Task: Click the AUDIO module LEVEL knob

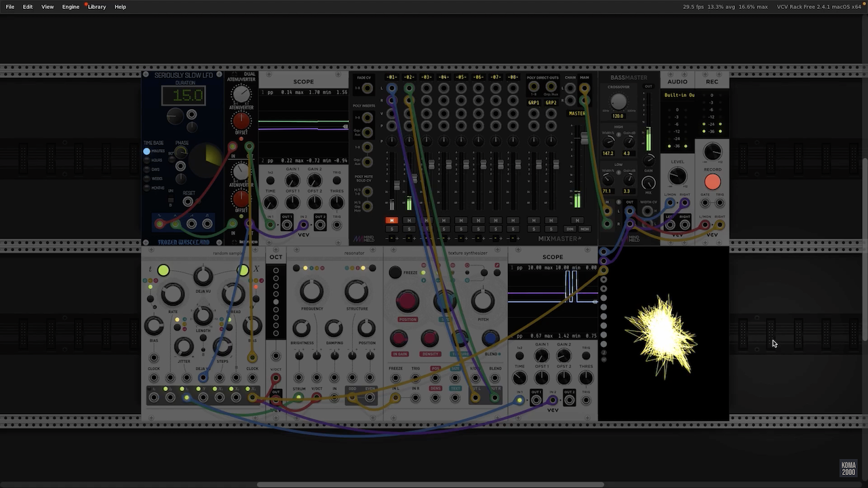Action: coord(677,177)
